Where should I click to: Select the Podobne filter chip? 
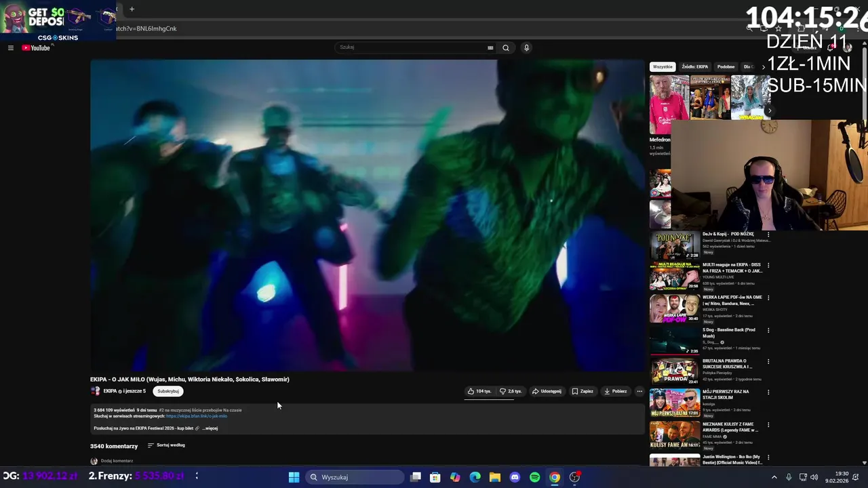(726, 67)
